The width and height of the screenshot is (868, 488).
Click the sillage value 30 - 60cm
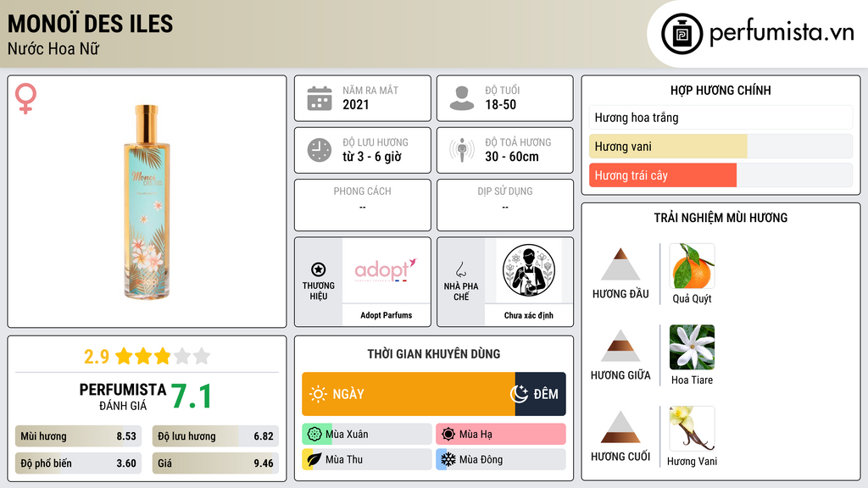coord(512,157)
